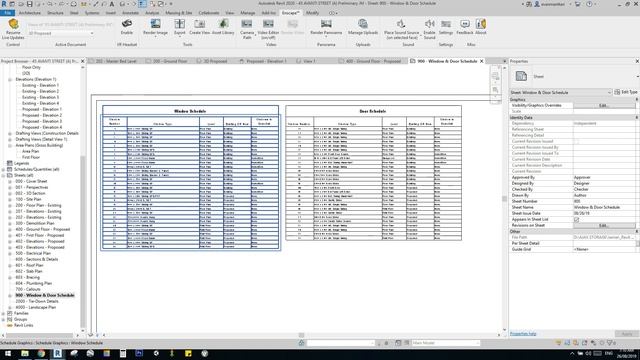
Task: Expand the Schedules/Quantities node
Action: [4, 169]
